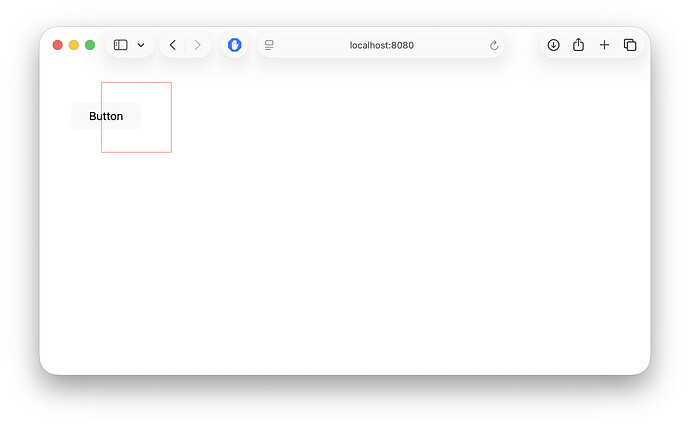Screen dimensions: 690x427
Task: Open the Share icon in toolbar
Action: point(578,45)
